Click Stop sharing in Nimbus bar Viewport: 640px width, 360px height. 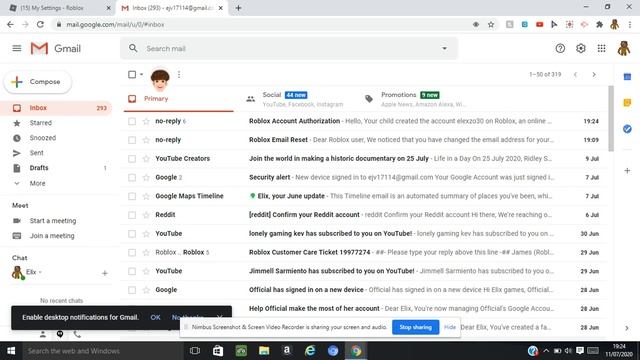click(x=416, y=327)
